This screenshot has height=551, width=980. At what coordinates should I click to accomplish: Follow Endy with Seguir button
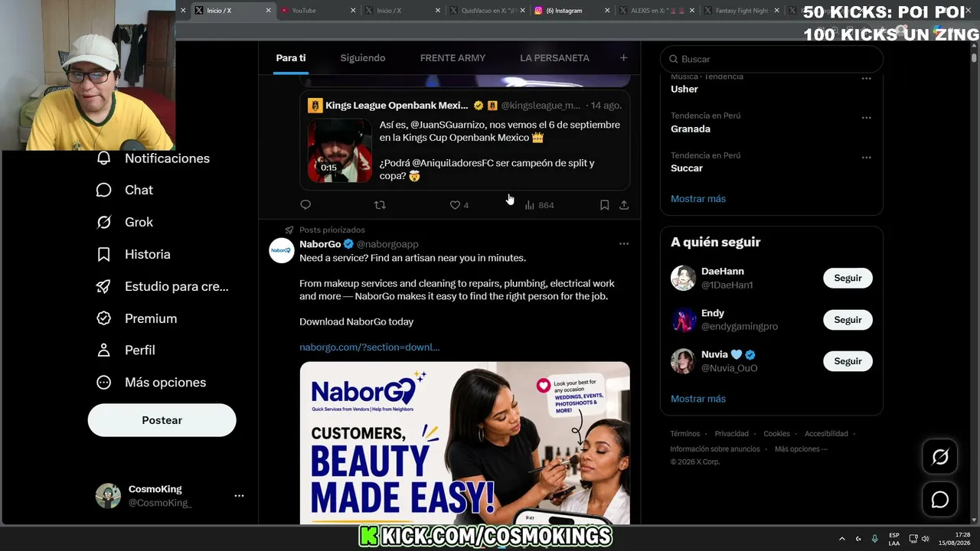pyautogui.click(x=848, y=320)
